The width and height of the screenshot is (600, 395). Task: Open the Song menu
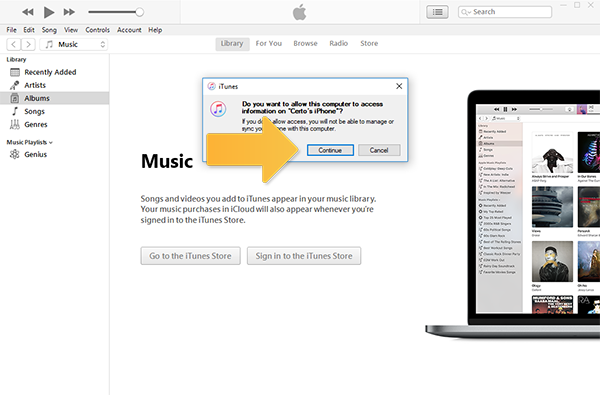(x=49, y=30)
